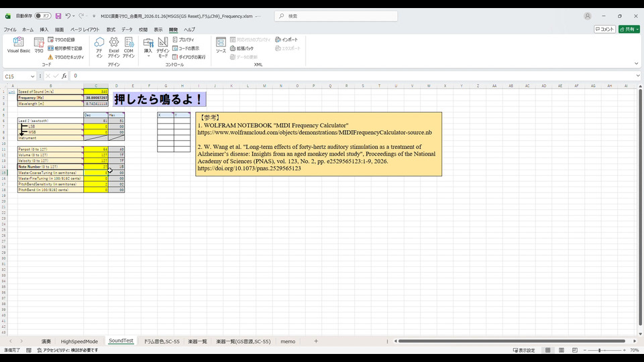
Task: Expand the Insert controls (挿入) dropdown
Action: coord(148,46)
